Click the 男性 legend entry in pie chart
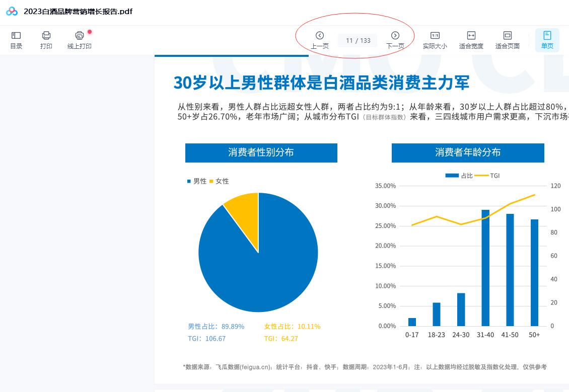 (197, 181)
